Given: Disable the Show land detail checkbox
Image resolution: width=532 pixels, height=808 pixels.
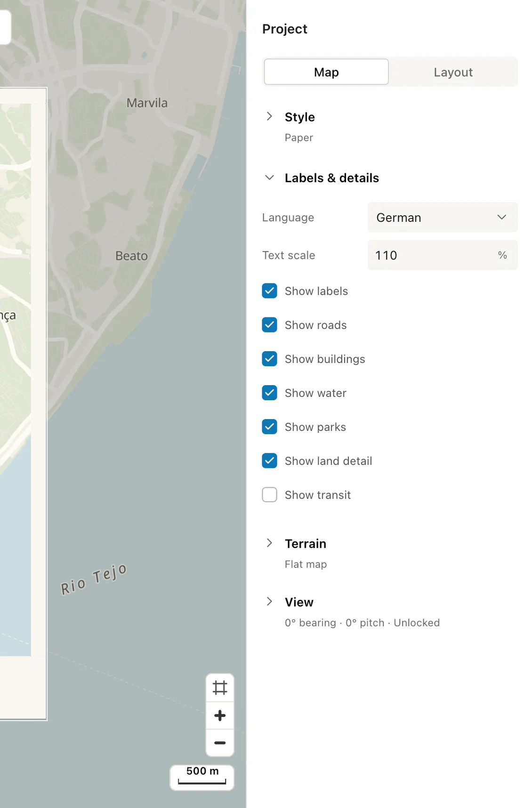Looking at the screenshot, I should tap(269, 461).
